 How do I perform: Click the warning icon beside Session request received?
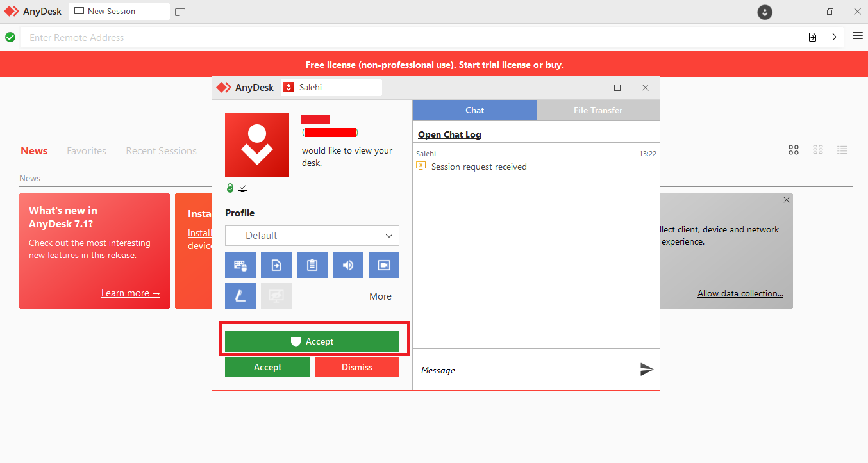(421, 167)
